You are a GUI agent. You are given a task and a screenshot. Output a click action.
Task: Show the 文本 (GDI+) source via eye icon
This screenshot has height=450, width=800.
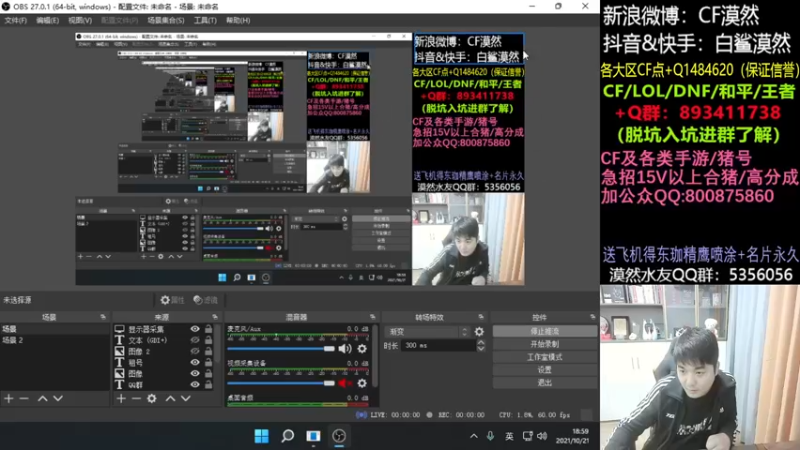tap(195, 340)
